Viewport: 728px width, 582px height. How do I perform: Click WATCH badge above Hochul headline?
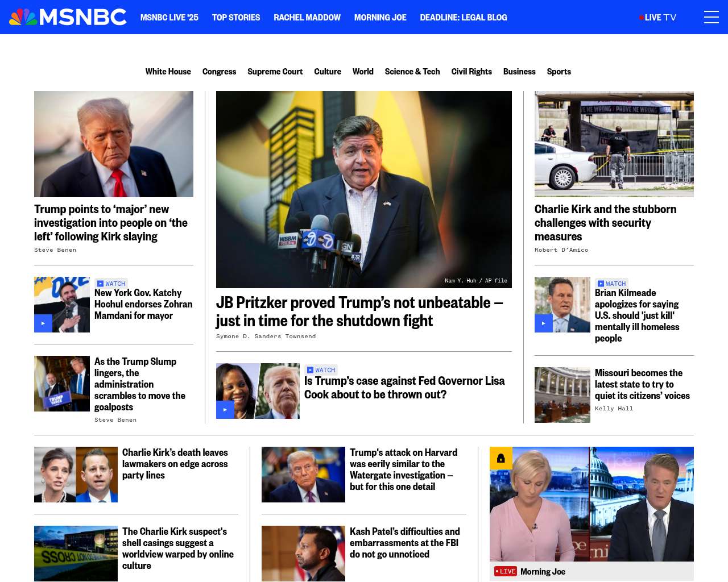111,284
